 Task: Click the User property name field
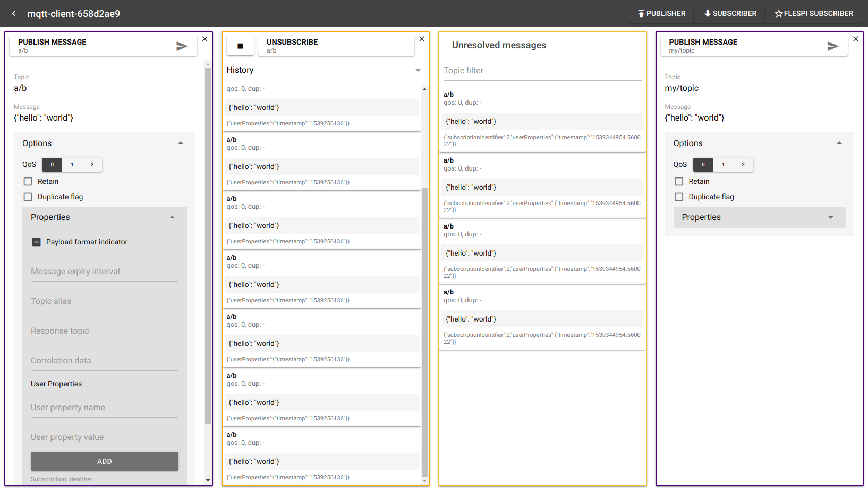(105, 408)
